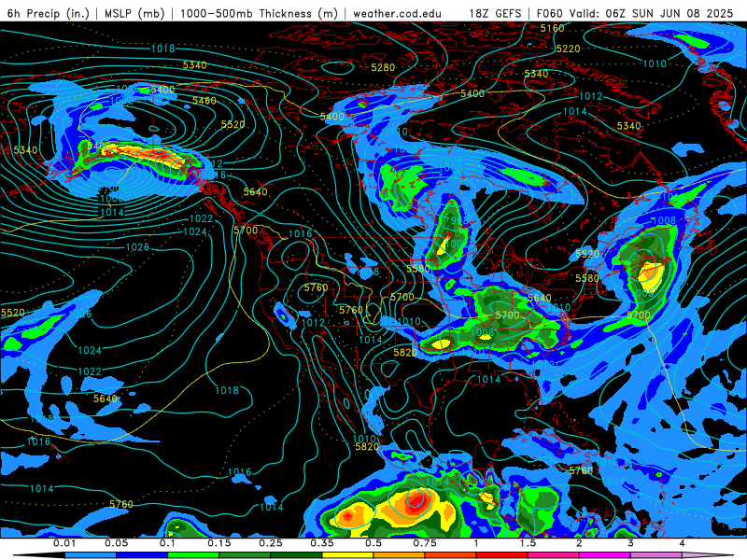Click the 'MSLP (mb)' header label
This screenshot has height=560, width=747.
[134, 13]
